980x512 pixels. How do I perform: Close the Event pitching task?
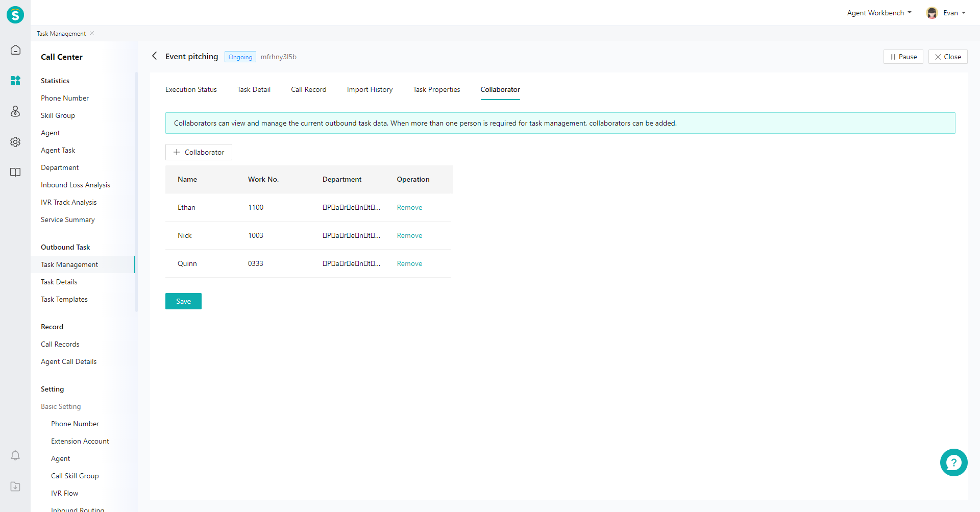(948, 57)
